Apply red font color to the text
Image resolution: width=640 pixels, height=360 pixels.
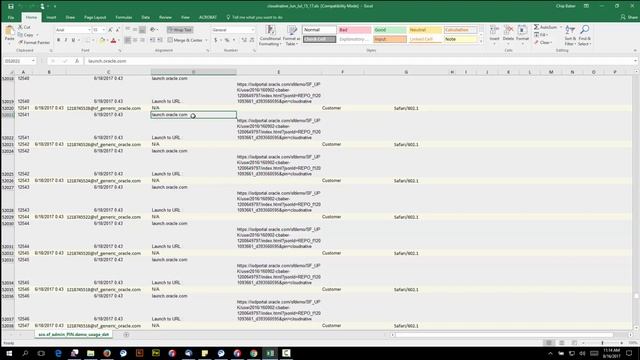click(x=113, y=40)
